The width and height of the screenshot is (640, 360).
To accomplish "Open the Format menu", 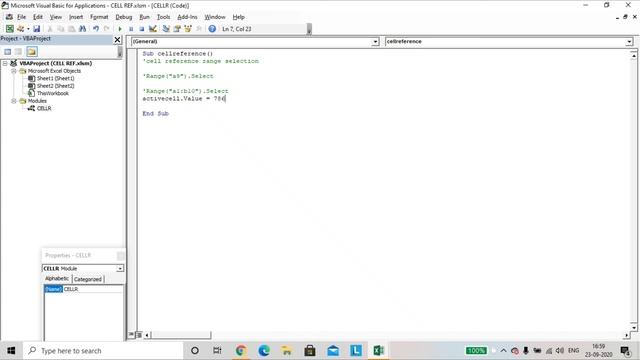I will pos(99,17).
